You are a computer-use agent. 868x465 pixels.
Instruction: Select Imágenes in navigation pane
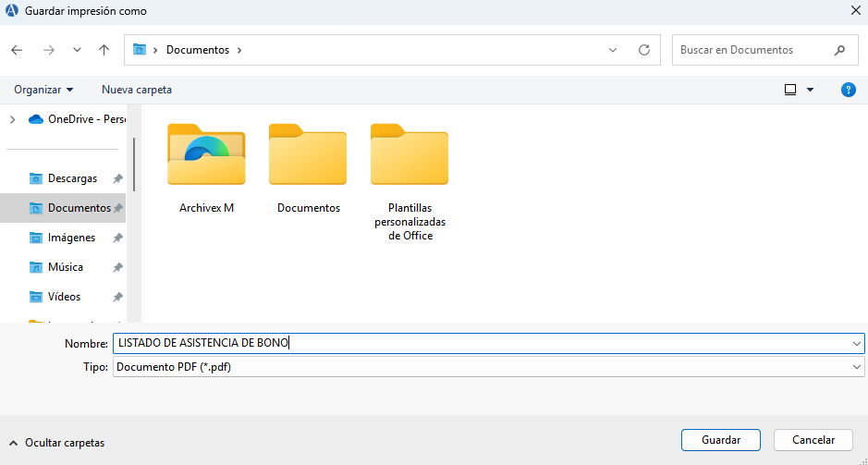pos(71,238)
